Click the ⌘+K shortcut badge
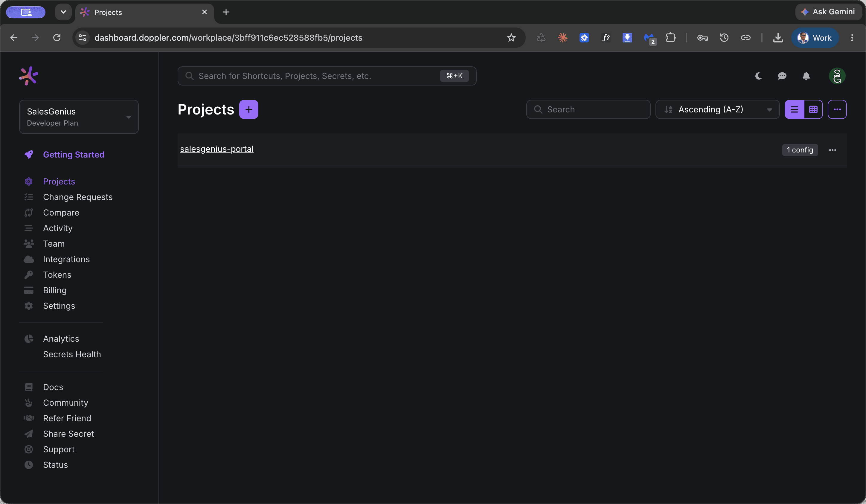Viewport: 866px width, 504px height. pyautogui.click(x=454, y=76)
